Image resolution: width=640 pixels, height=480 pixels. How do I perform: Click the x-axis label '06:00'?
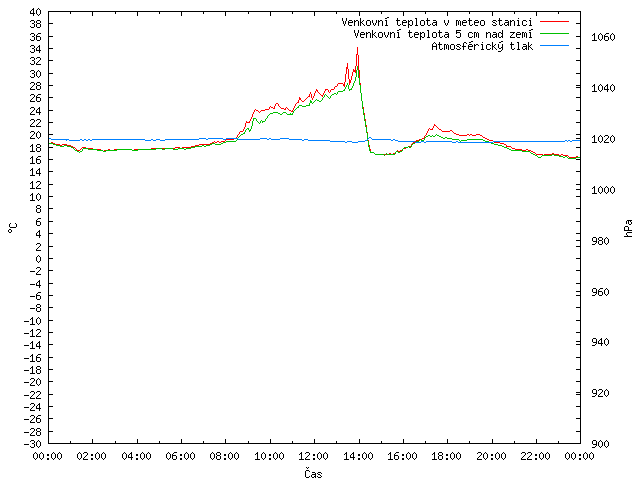click(x=180, y=456)
